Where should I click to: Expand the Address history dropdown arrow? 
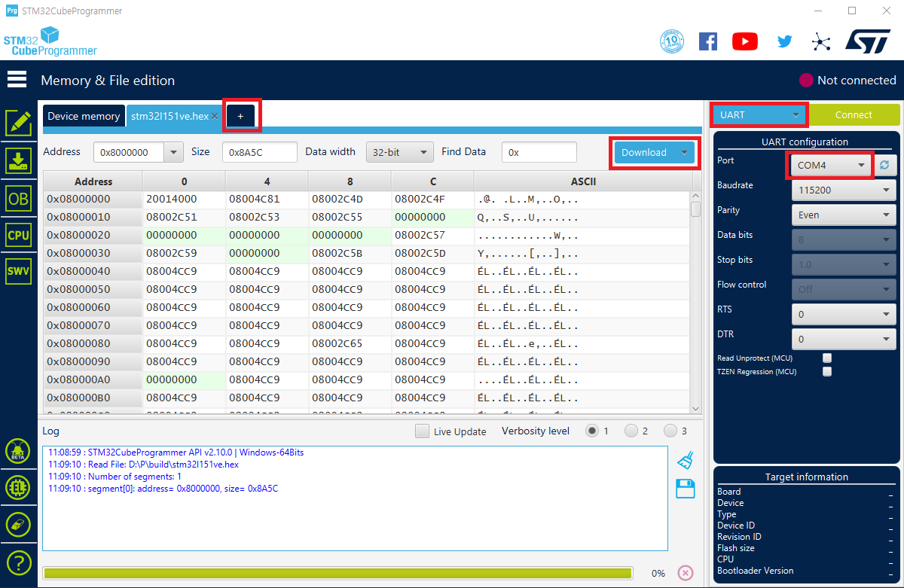pyautogui.click(x=174, y=152)
